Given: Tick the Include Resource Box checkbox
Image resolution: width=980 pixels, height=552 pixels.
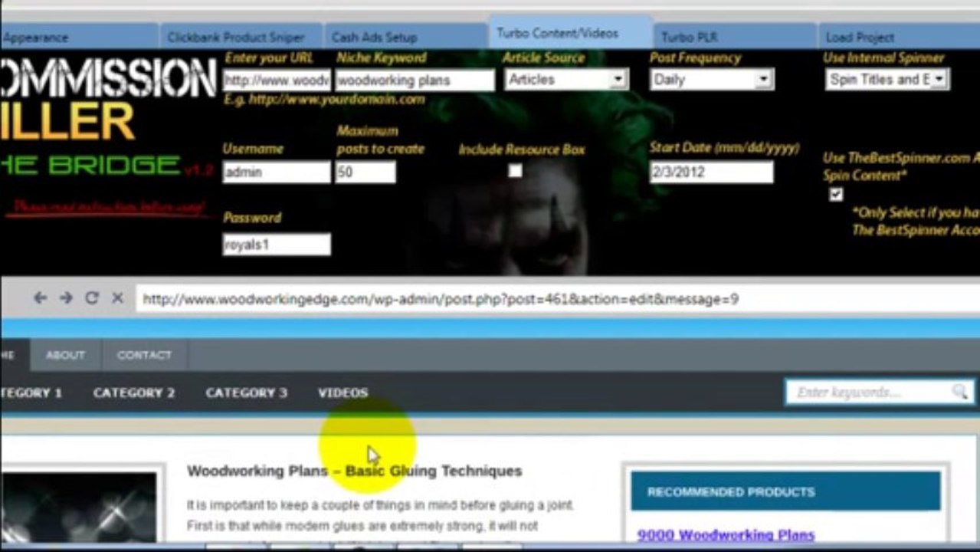Looking at the screenshot, I should [515, 171].
